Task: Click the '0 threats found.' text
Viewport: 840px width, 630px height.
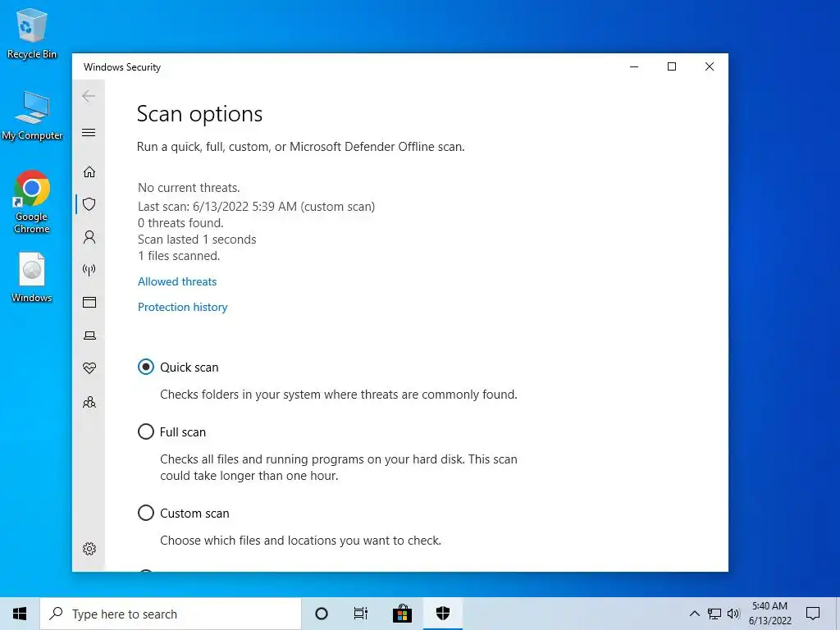Action: click(180, 223)
